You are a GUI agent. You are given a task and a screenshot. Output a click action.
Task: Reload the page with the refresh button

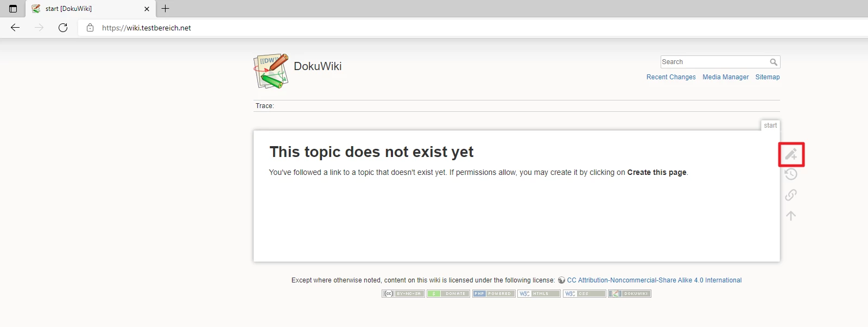pos(63,28)
